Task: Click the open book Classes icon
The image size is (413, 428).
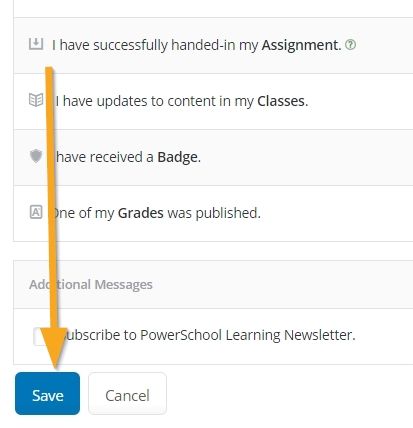Action: [36, 100]
